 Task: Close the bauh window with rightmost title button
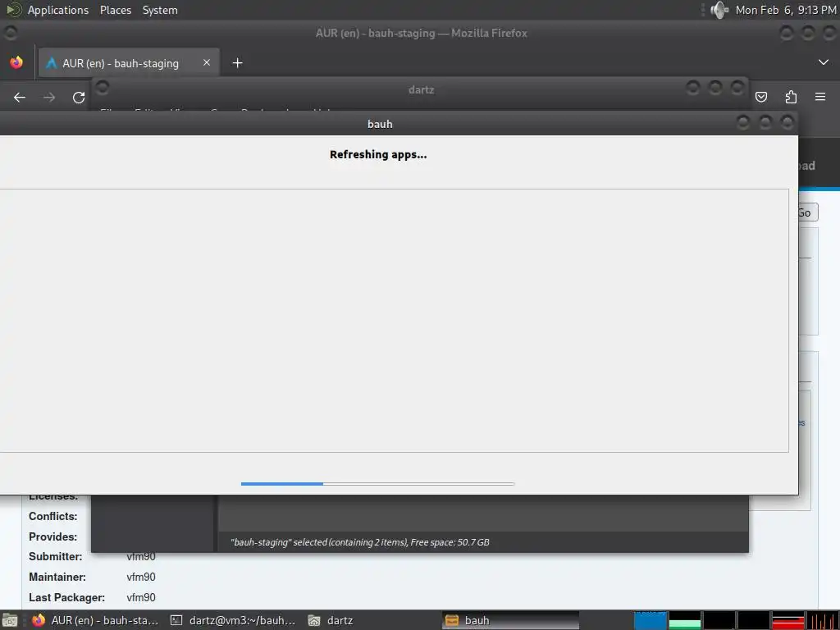[x=787, y=123]
